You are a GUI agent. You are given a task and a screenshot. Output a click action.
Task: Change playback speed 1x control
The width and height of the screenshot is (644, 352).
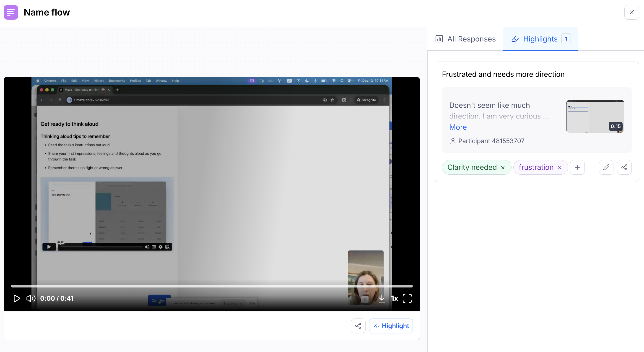[x=394, y=298]
